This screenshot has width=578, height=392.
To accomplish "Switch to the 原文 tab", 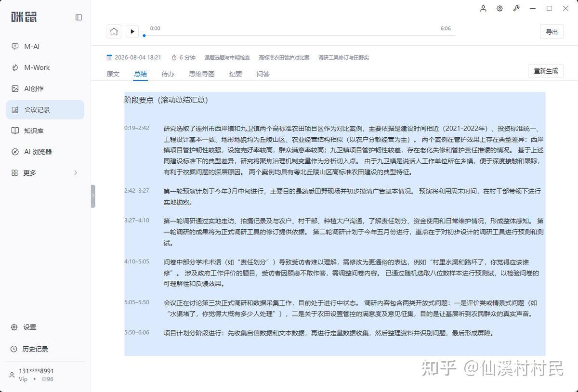I will point(113,74).
